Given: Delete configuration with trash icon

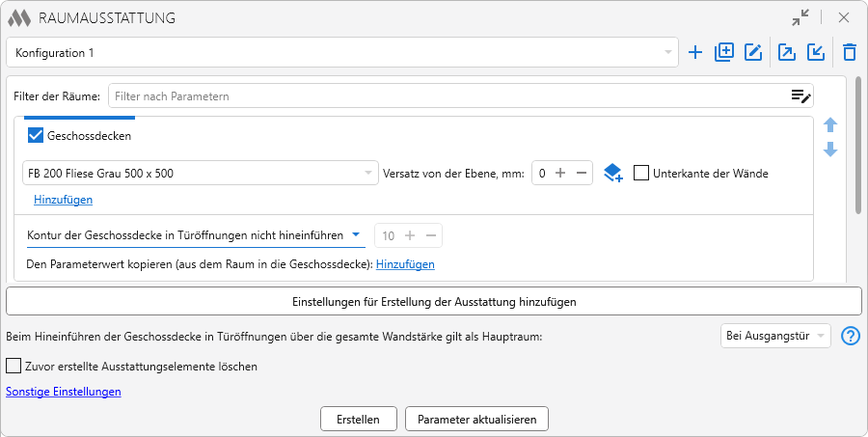Looking at the screenshot, I should pos(849,53).
